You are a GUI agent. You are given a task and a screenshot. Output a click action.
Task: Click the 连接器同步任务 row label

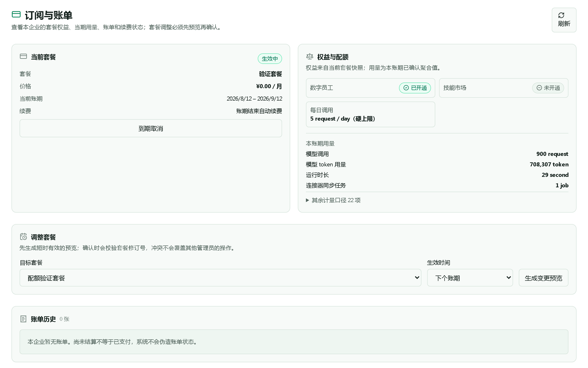[x=326, y=185]
